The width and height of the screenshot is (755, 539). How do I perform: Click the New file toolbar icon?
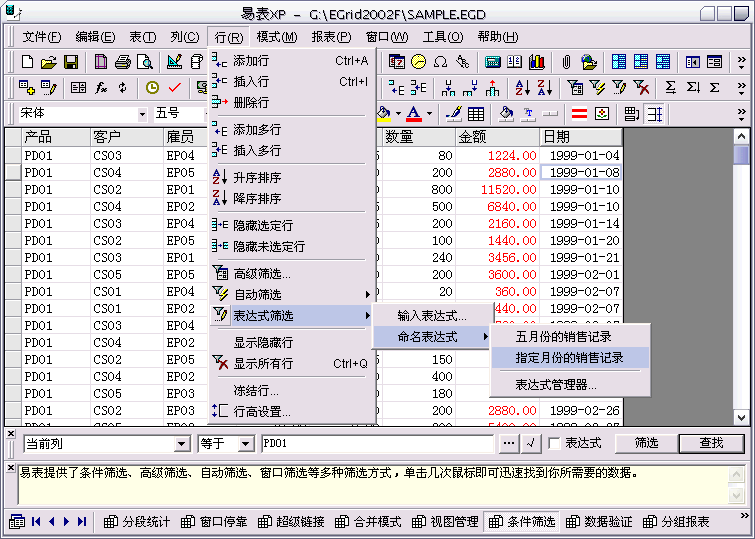pos(27,62)
